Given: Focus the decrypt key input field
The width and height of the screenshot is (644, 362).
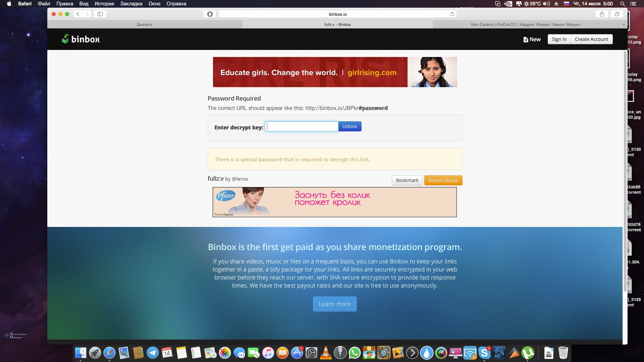Looking at the screenshot, I should click(302, 126).
